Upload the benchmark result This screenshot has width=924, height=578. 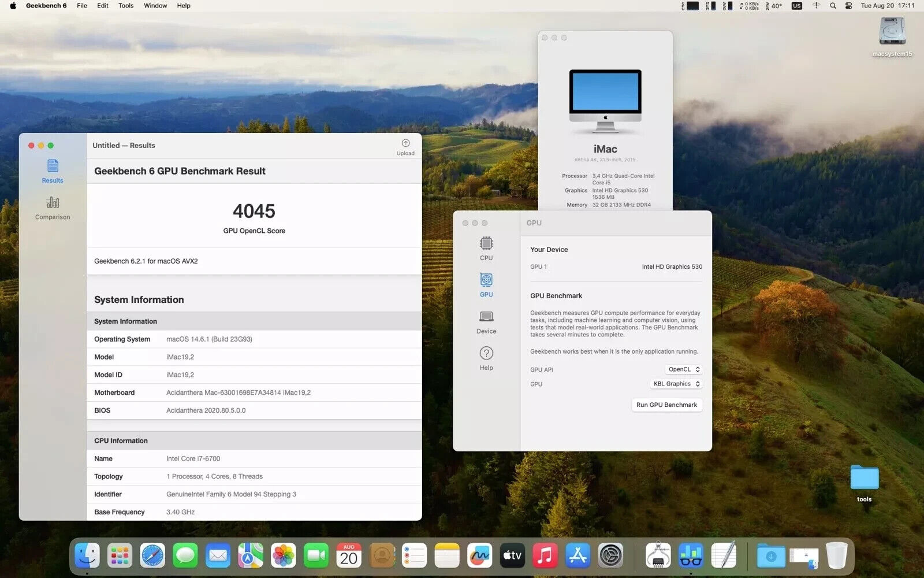click(405, 147)
